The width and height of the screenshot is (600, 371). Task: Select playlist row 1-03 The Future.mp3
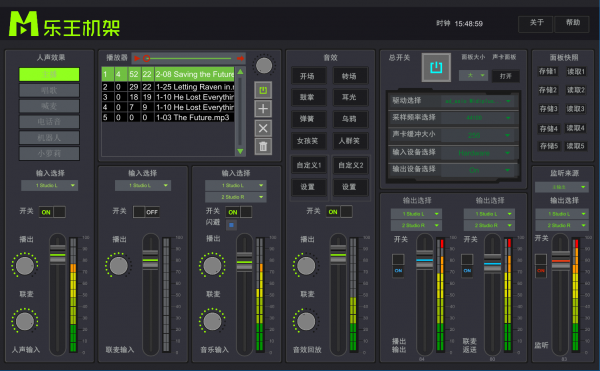tap(168, 117)
